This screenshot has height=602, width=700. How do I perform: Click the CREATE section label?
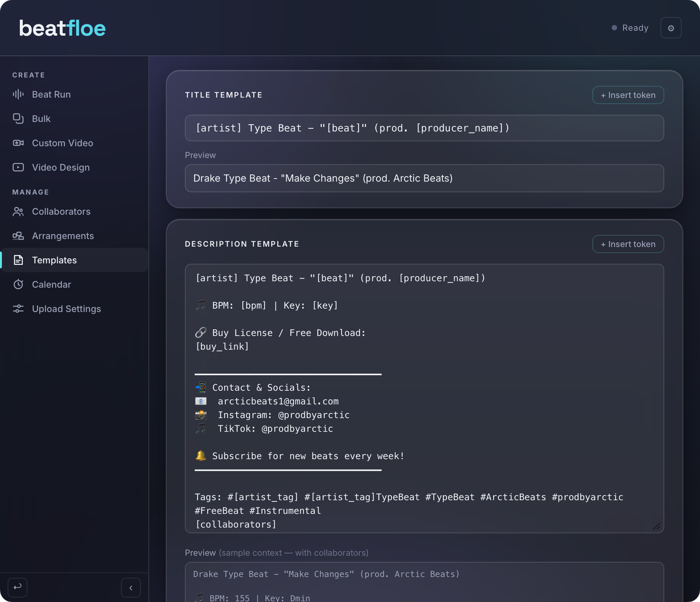[x=28, y=75]
